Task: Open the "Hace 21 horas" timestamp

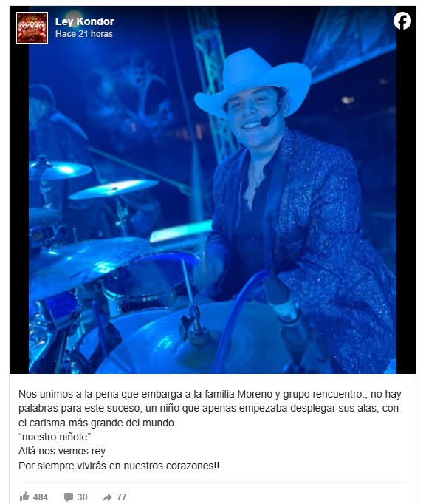Action: click(x=84, y=34)
